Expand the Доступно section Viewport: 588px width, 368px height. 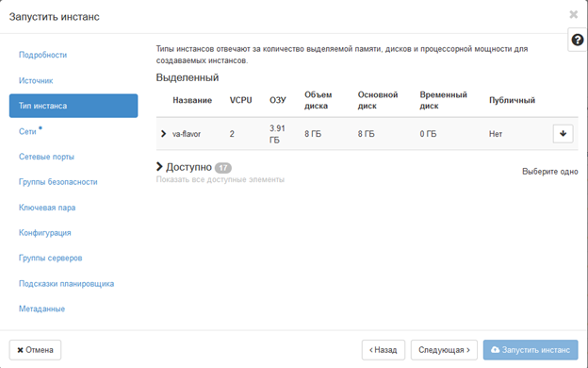[159, 167]
